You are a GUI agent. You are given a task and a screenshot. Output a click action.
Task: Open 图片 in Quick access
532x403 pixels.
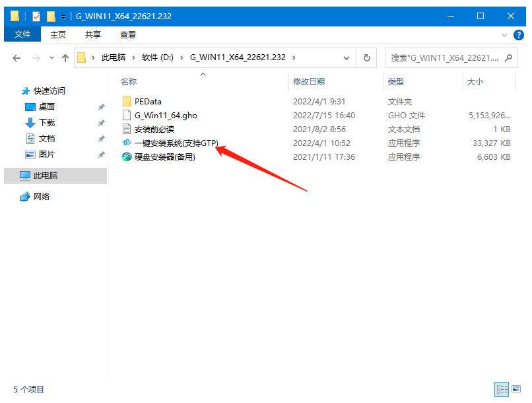47,155
